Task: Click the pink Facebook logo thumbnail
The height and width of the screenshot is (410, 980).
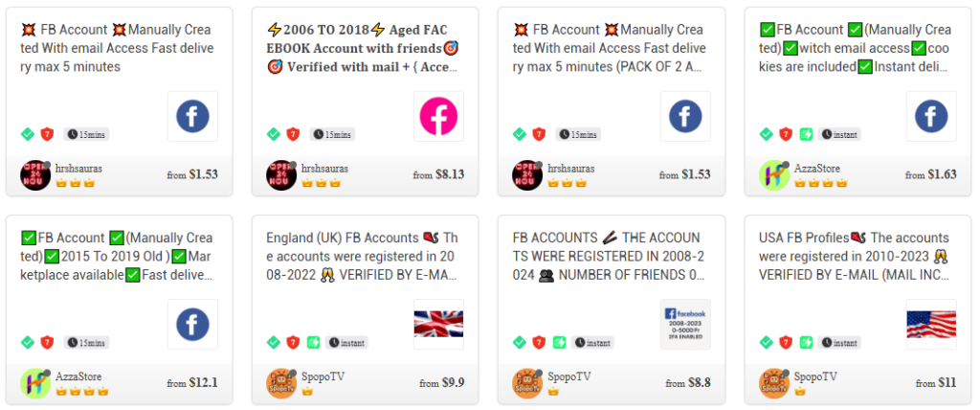Action: point(438,117)
